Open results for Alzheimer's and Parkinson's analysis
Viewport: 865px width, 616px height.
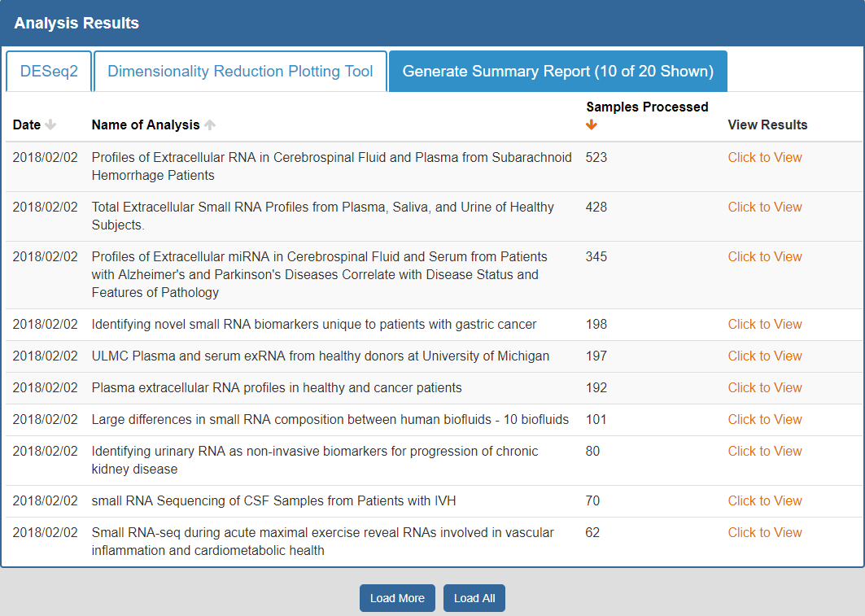764,257
